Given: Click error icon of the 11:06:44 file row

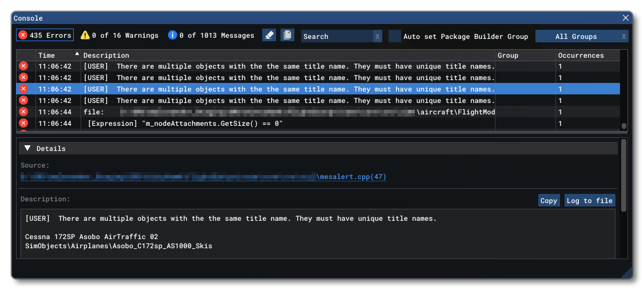Looking at the screenshot, I should [23, 112].
